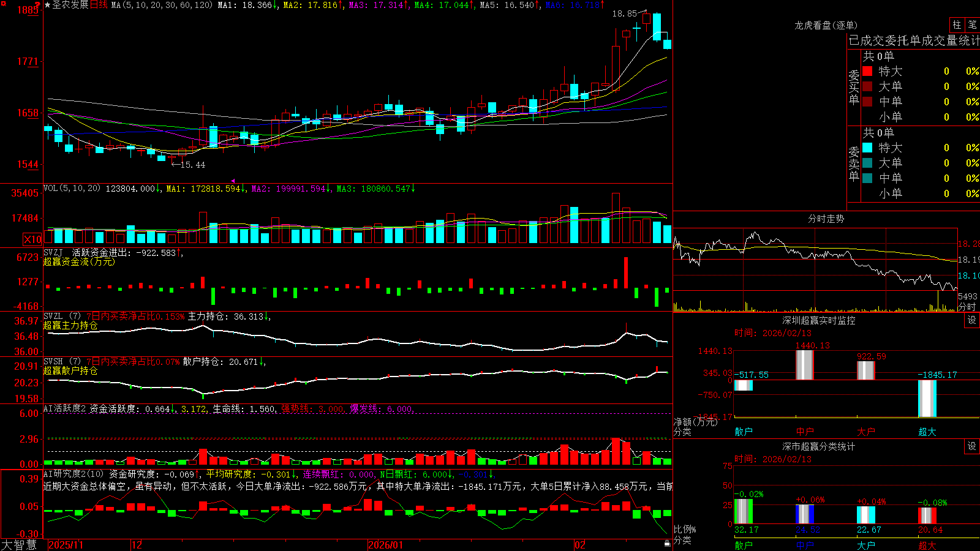Click the SVZL (7) indicator name
Viewport: 980px width, 551px height.
[62, 317]
